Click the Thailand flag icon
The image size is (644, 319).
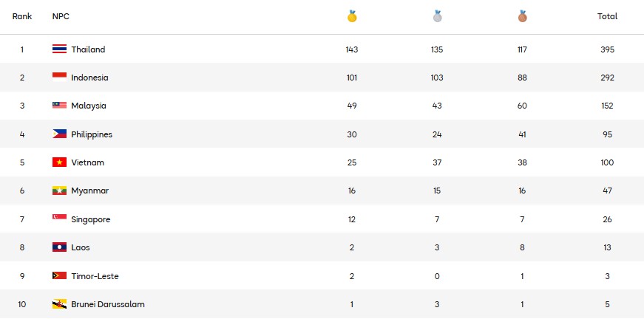tap(59, 49)
